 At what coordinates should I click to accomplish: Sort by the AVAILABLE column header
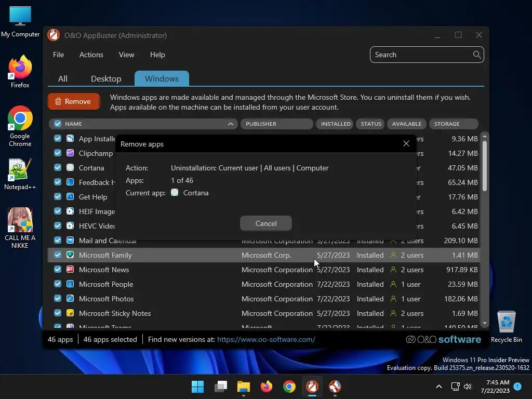click(406, 124)
